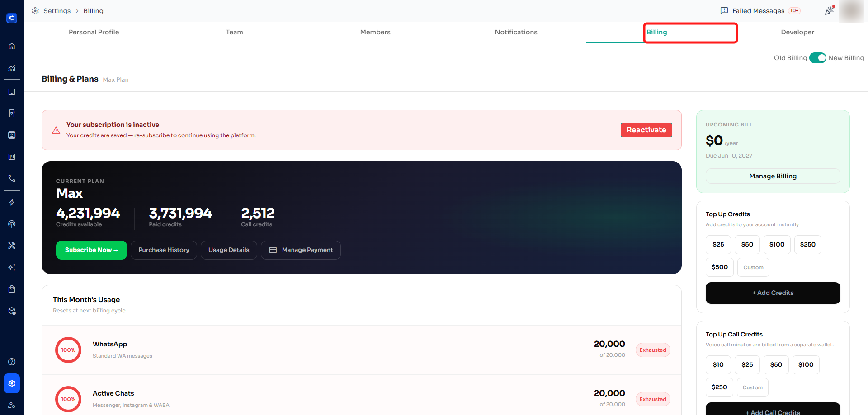This screenshot has height=415, width=868.
Task: Click the party popper celebration icon
Action: click(830, 10)
